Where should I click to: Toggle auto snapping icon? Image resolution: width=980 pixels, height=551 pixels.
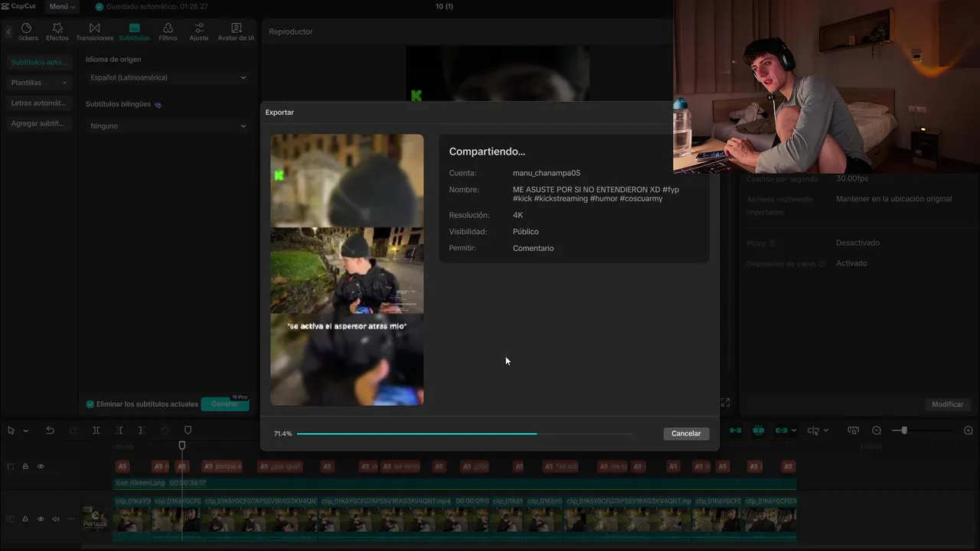point(759,431)
